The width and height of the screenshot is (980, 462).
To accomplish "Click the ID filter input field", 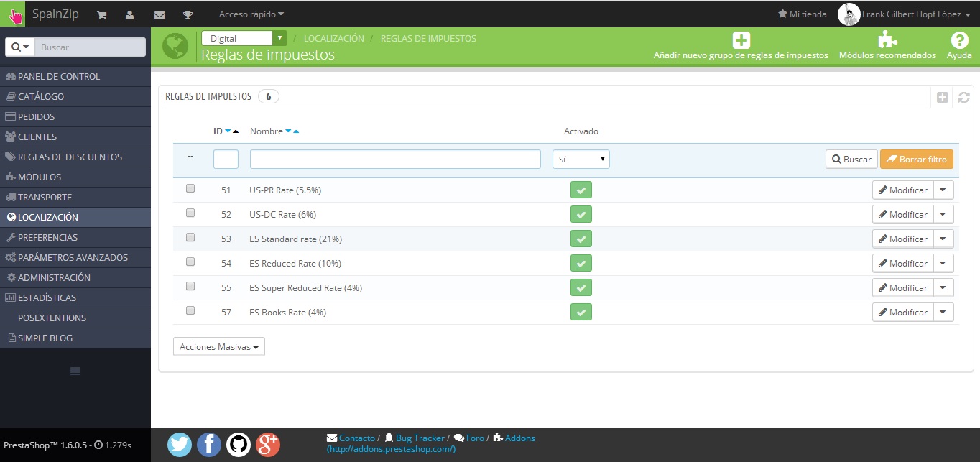I will pos(226,160).
